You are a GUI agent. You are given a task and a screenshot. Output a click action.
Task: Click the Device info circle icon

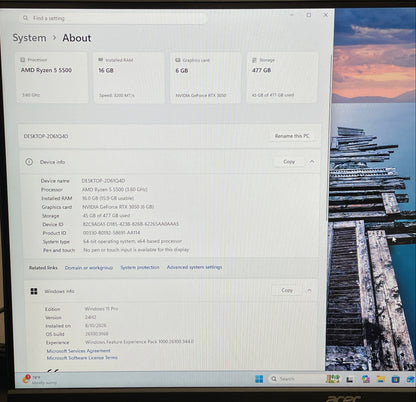[29, 162]
